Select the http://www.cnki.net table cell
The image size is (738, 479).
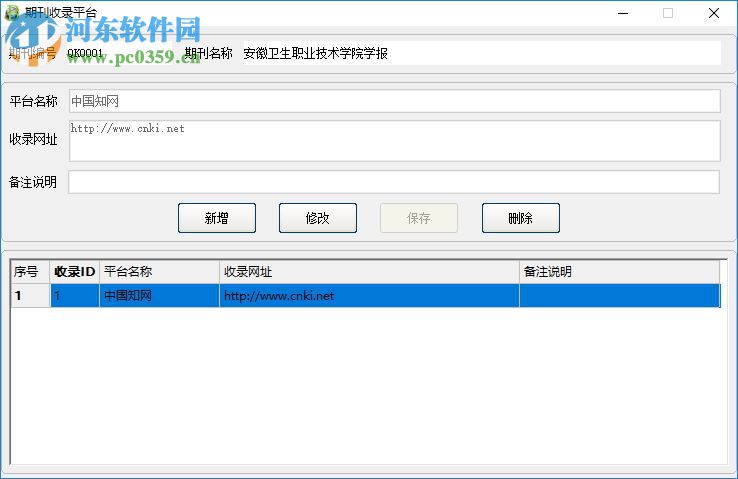369,295
